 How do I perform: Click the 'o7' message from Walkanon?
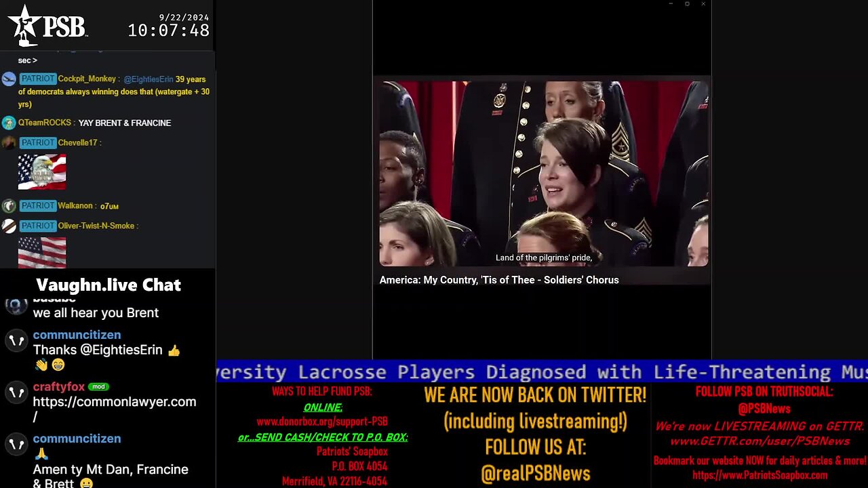coord(109,205)
